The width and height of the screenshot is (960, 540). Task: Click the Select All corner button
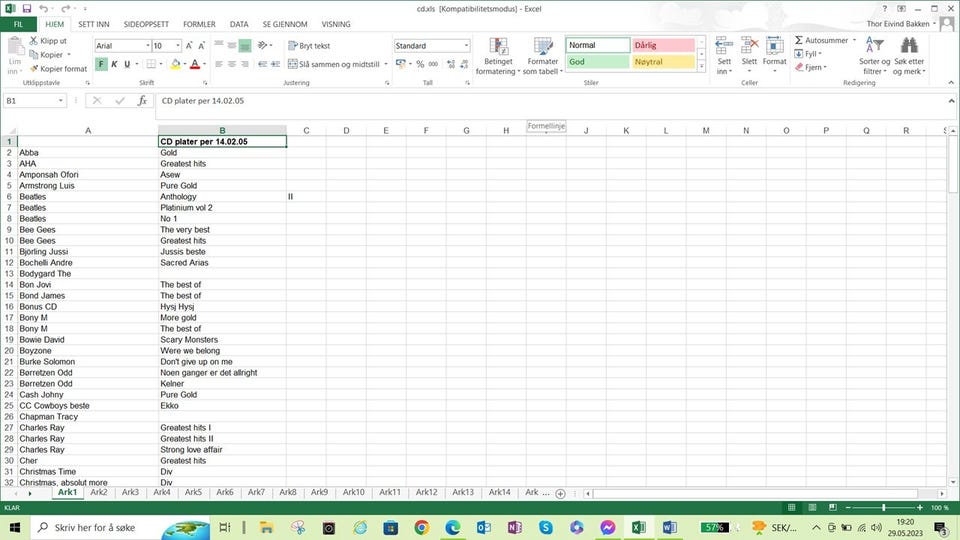point(9,130)
